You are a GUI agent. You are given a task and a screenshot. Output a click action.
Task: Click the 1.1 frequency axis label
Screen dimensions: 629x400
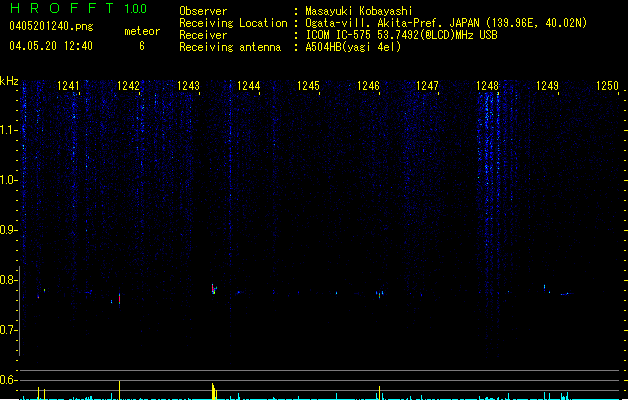(8, 130)
